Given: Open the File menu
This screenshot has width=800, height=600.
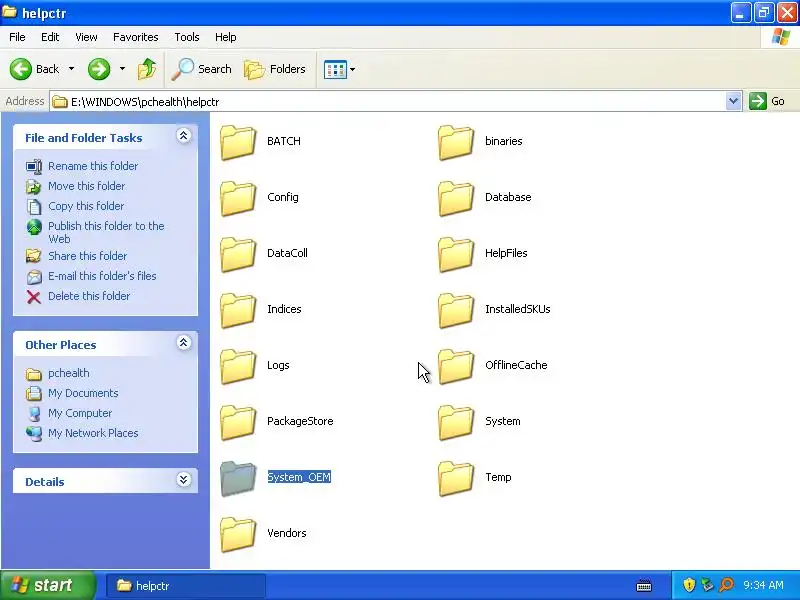Looking at the screenshot, I should pos(17,37).
